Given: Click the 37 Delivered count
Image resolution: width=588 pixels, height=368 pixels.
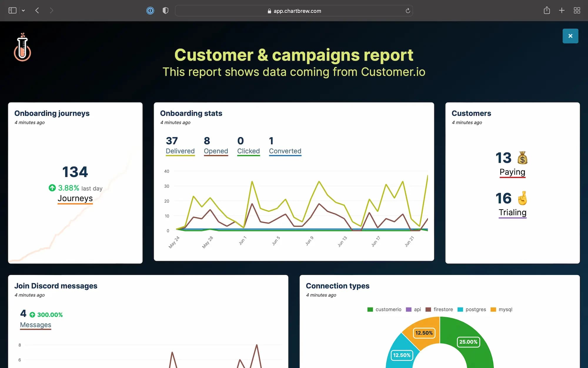Looking at the screenshot, I should [172, 141].
